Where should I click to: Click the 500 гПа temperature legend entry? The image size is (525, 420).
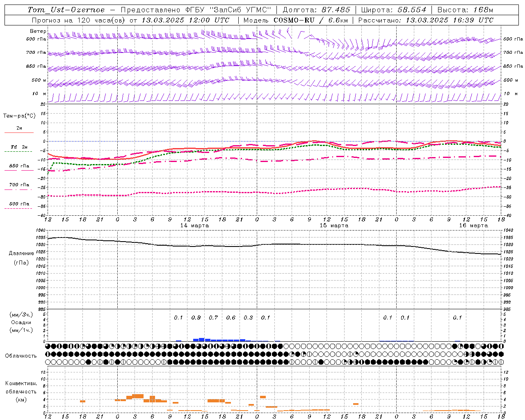19,204
